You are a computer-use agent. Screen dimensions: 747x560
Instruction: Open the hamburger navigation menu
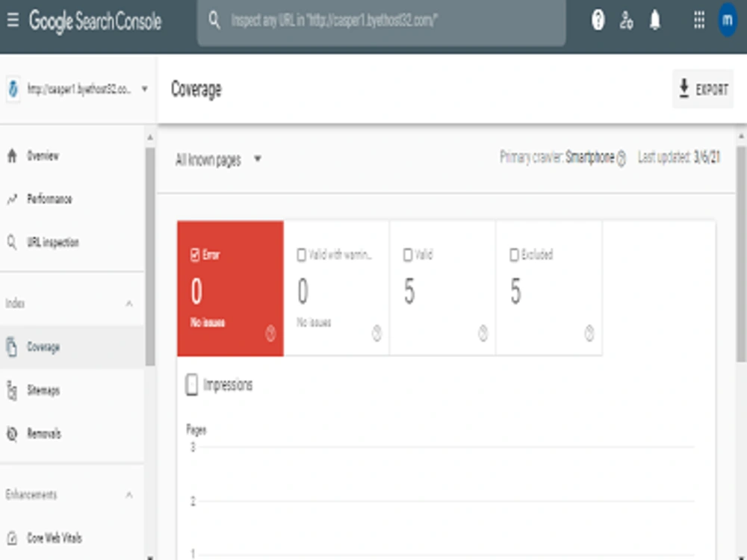point(13,20)
